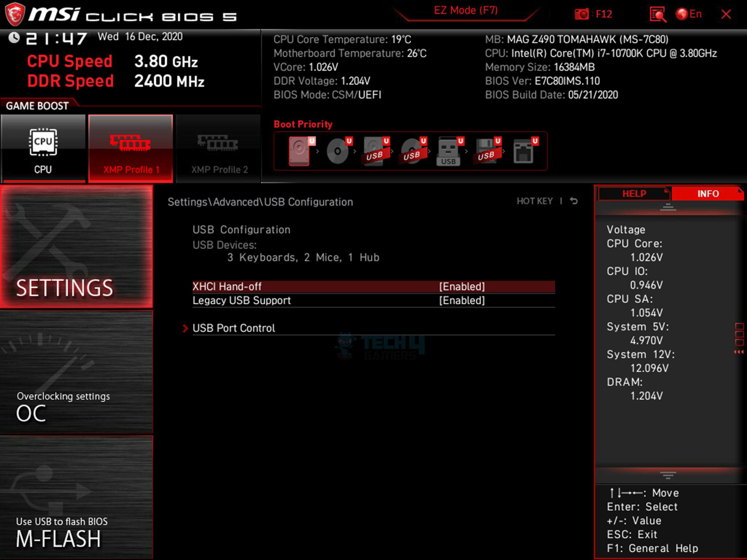
Task: Click the clock icon next to time
Action: click(14, 38)
